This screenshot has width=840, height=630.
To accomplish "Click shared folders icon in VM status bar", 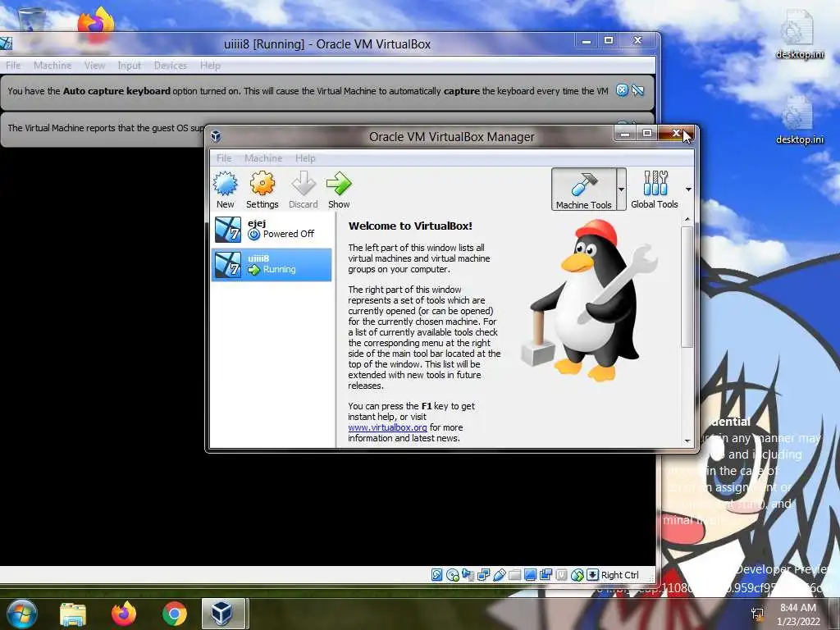I will point(515,575).
